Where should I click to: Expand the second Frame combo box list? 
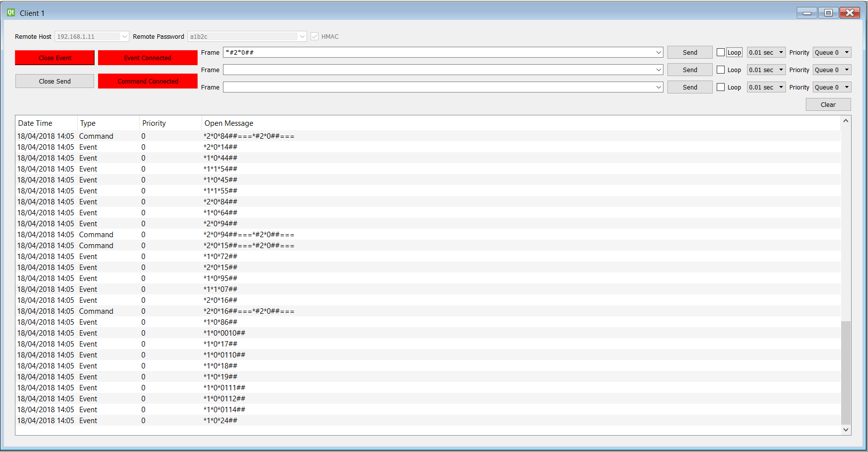pyautogui.click(x=658, y=70)
